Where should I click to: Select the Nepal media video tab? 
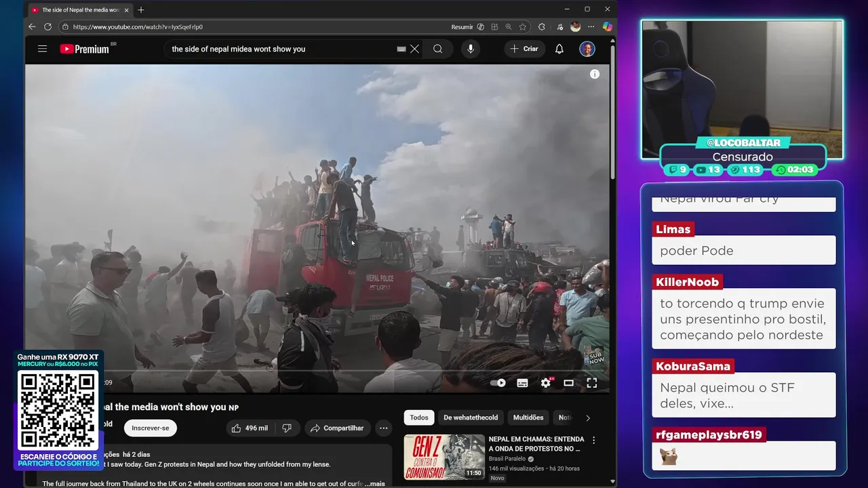pyautogui.click(x=80, y=10)
